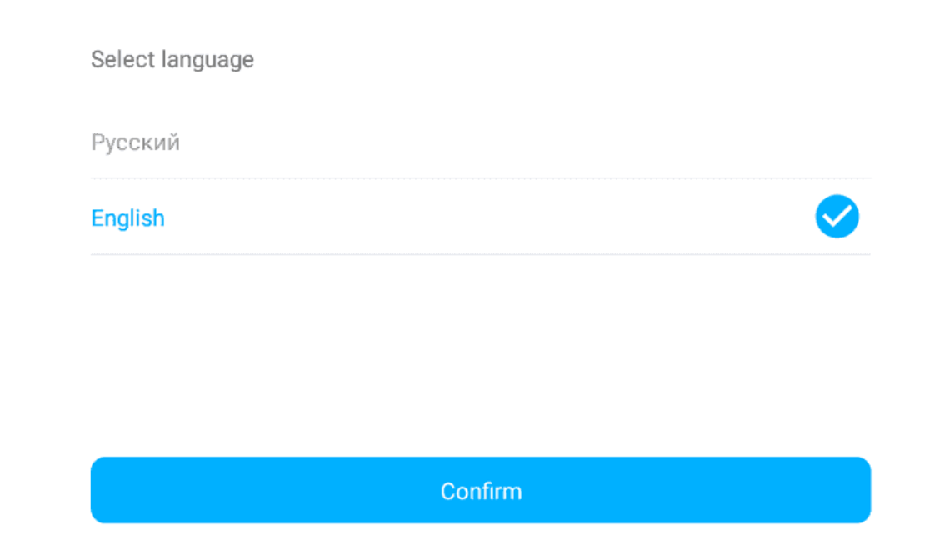Click the Select language heading

(172, 60)
